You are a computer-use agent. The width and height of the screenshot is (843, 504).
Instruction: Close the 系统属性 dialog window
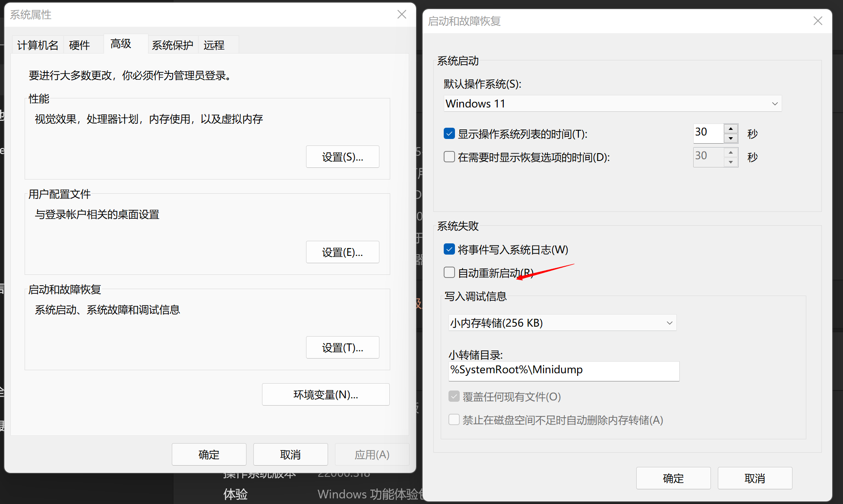402,15
